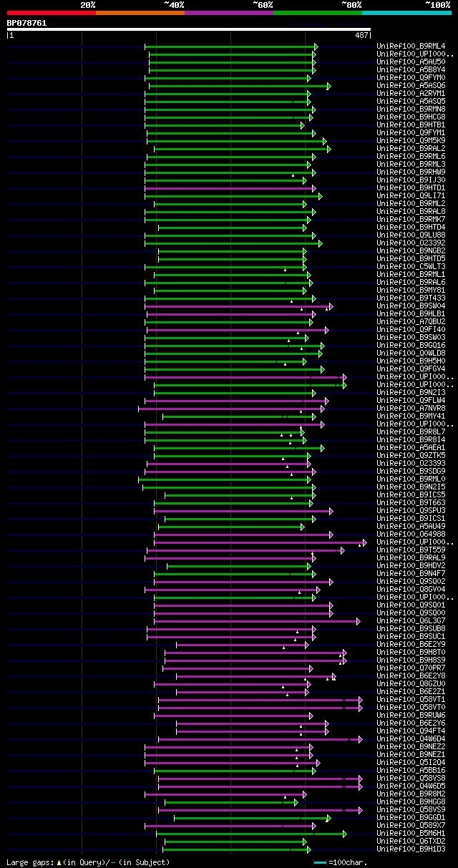This screenshot has height=868, width=458.
Task: Open hit UniRef100_Q9FYM0
Action: [411, 78]
